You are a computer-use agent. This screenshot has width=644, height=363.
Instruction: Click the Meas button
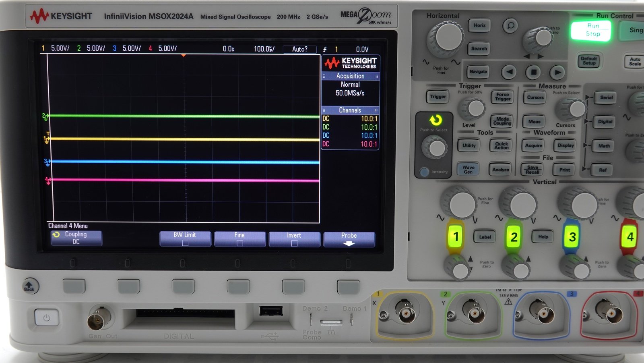coord(534,121)
